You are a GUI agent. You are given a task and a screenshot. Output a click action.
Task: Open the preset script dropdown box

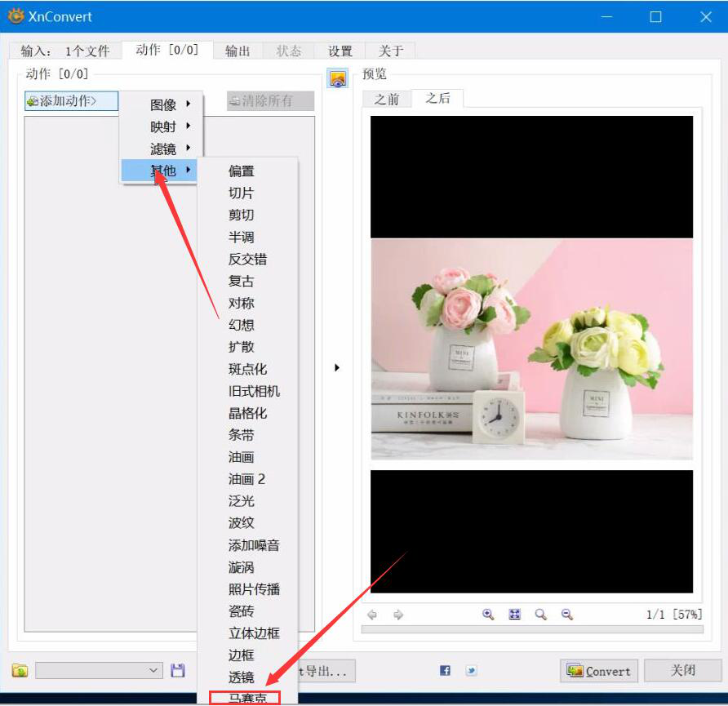point(99,670)
